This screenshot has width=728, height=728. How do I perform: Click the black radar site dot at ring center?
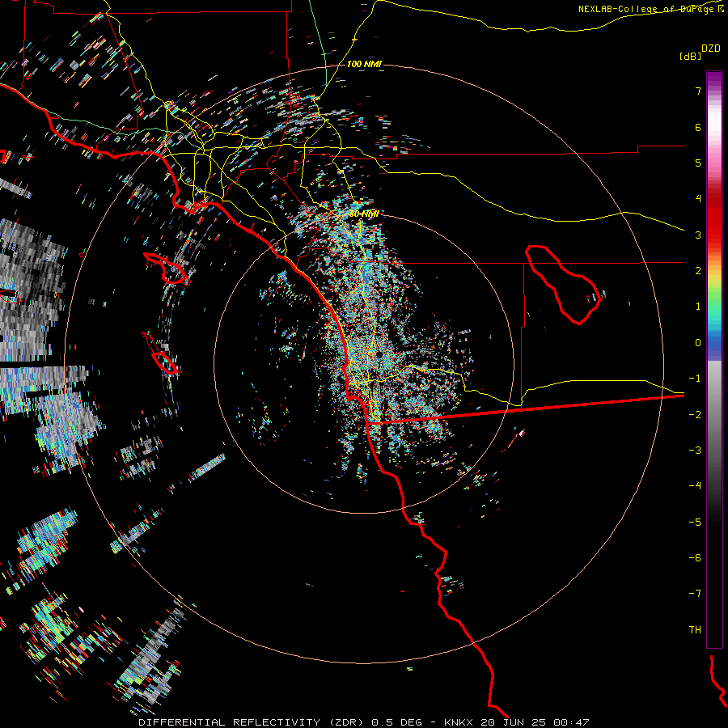click(379, 354)
